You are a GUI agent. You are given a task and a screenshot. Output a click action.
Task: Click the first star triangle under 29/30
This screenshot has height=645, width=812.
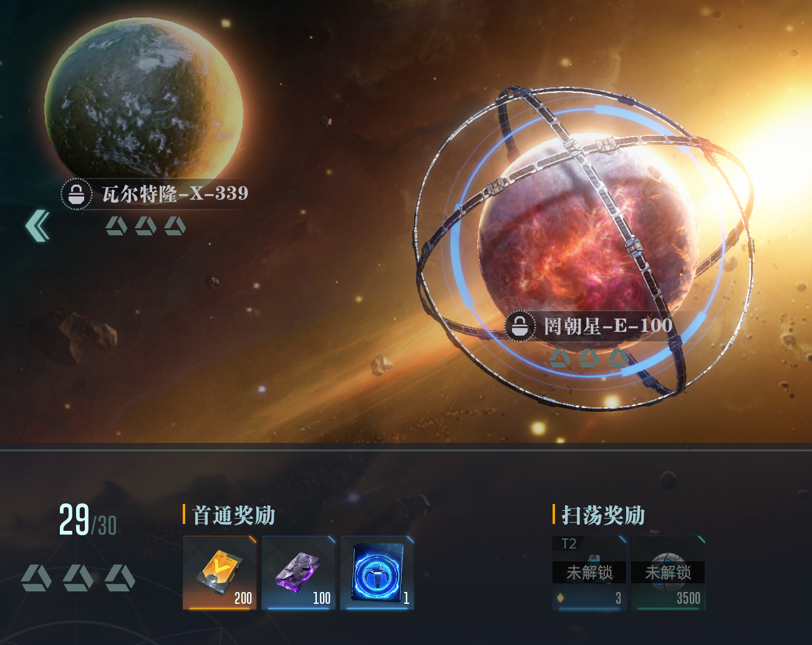pos(36,578)
